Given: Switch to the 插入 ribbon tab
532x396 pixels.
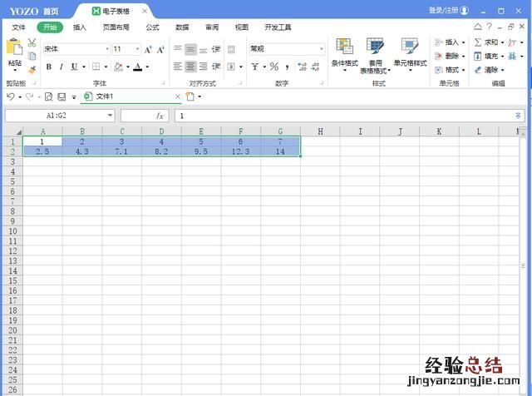Looking at the screenshot, I should pos(80,27).
